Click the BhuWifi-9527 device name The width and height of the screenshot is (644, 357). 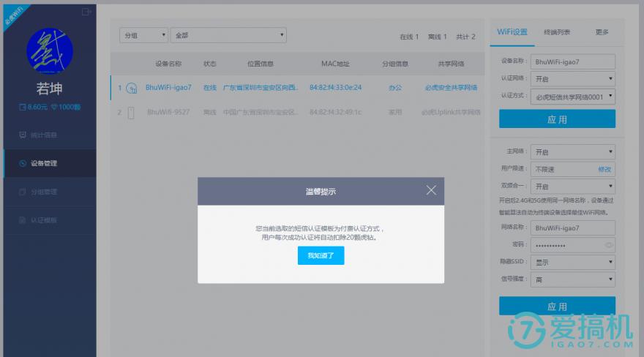click(168, 112)
